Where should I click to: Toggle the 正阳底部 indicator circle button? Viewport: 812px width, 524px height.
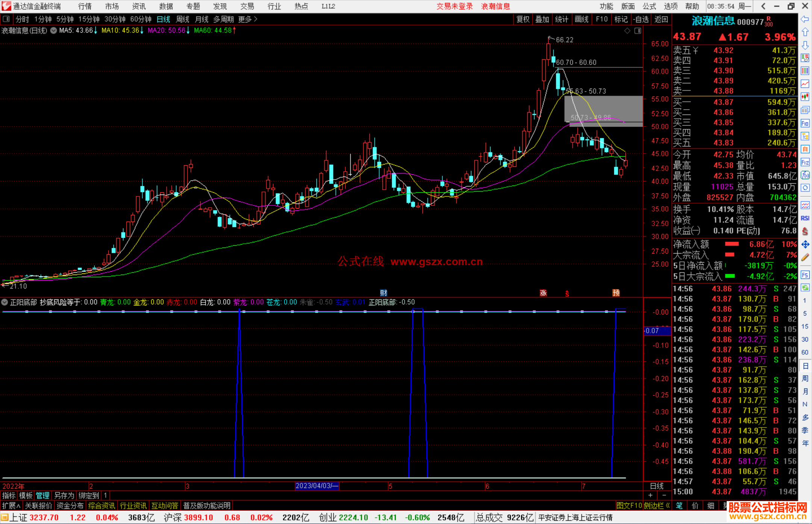(x=5, y=302)
